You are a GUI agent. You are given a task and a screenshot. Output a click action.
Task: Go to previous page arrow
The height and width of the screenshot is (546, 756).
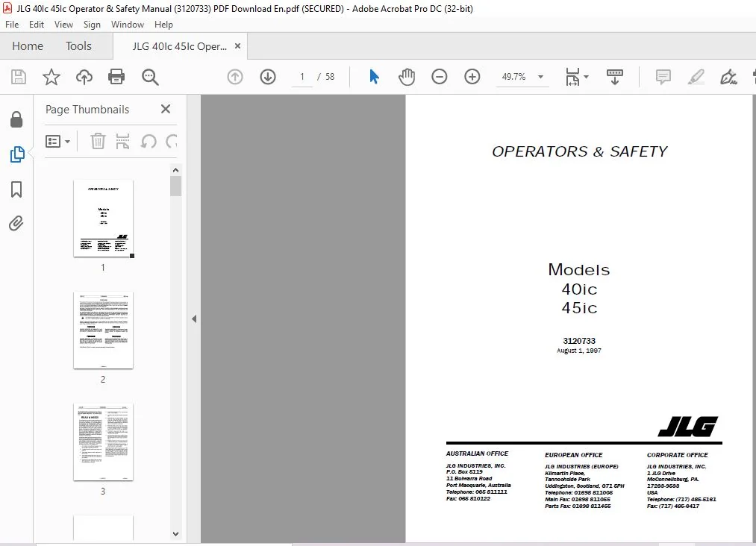[x=235, y=77]
